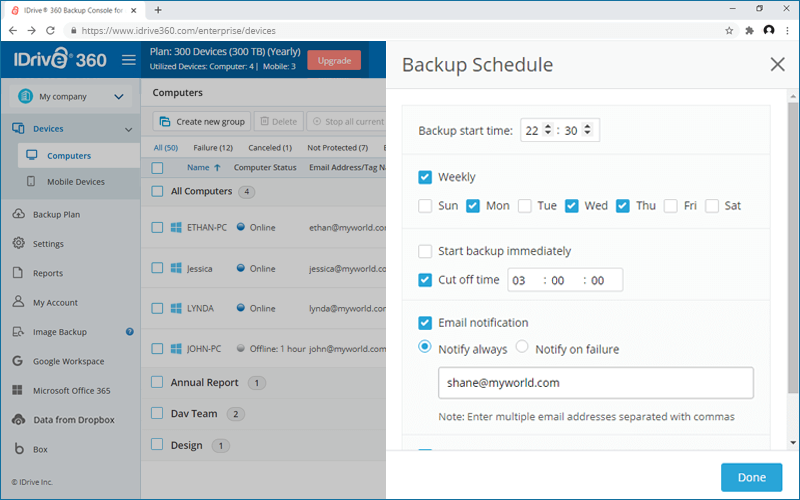The width and height of the screenshot is (800, 500).
Task: Click the Cut off time hours field
Action: [519, 280]
